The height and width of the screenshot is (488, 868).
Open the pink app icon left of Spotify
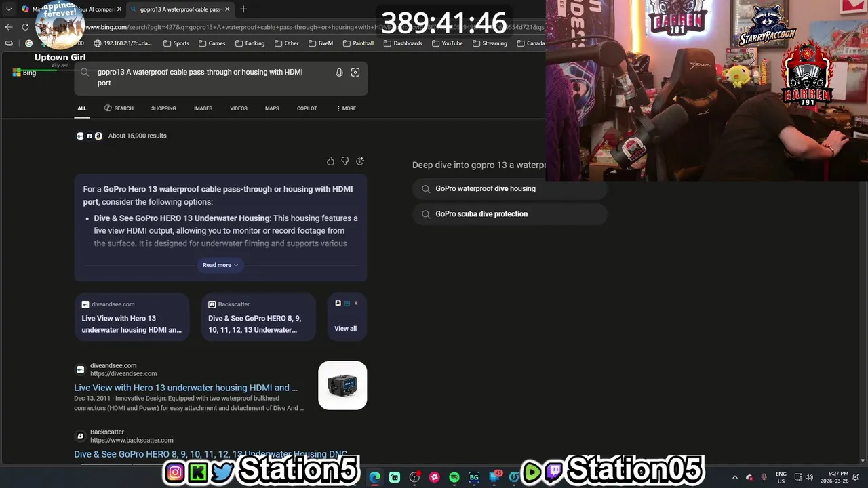tap(435, 477)
